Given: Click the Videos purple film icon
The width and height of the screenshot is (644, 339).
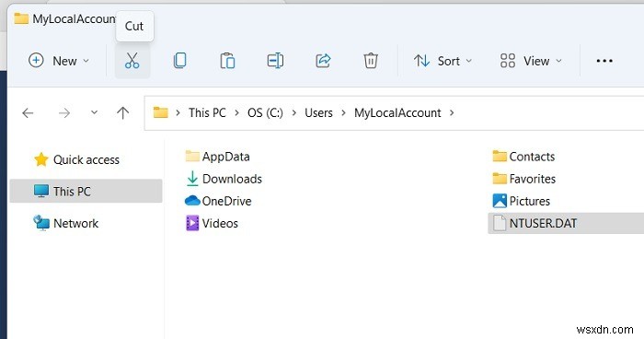Looking at the screenshot, I should coord(192,223).
